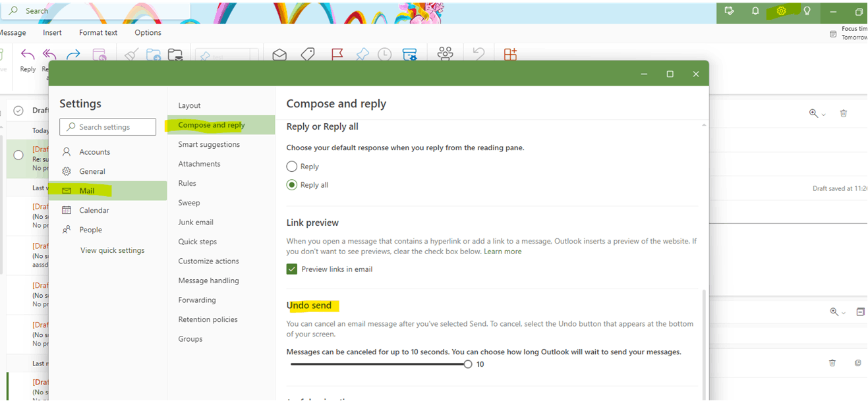The image size is (868, 401).
Task: Open Smart suggestions settings
Action: click(221, 144)
